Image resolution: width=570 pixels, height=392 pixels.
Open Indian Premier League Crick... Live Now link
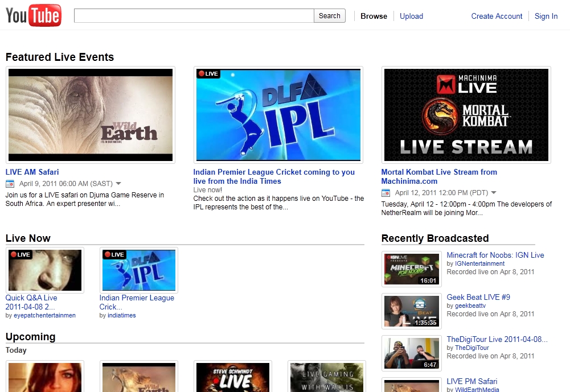(137, 302)
